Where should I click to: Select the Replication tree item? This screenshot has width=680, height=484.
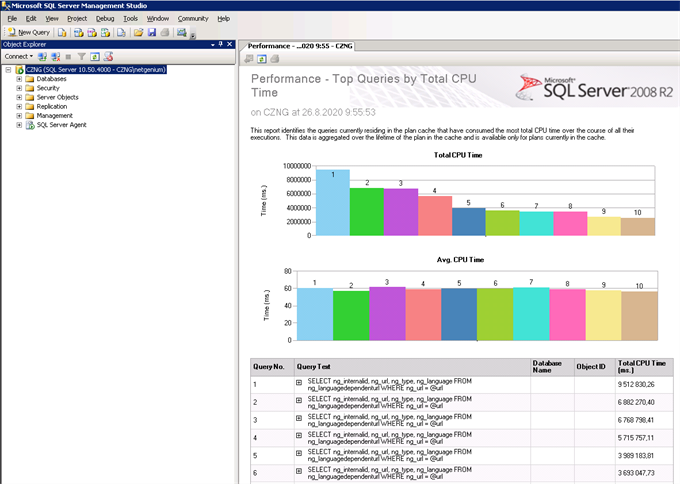click(x=52, y=106)
